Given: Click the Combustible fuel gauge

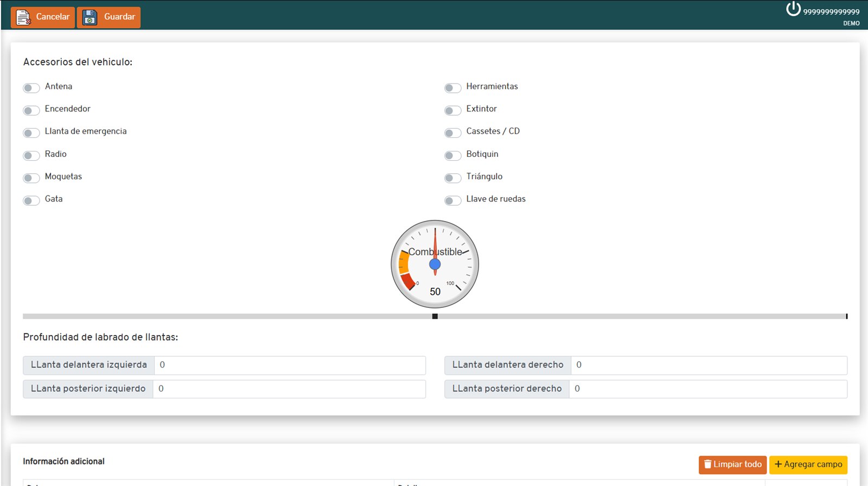Looking at the screenshot, I should pos(435,264).
